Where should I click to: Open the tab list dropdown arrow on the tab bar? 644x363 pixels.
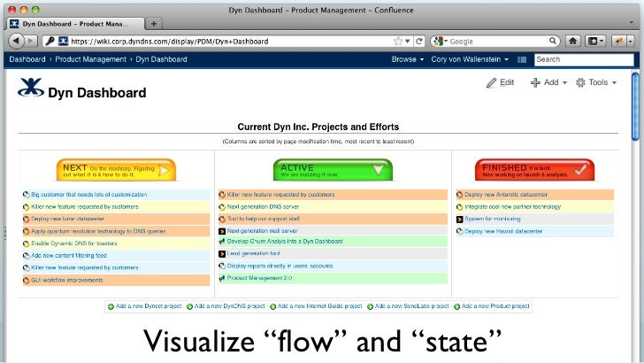tap(632, 23)
